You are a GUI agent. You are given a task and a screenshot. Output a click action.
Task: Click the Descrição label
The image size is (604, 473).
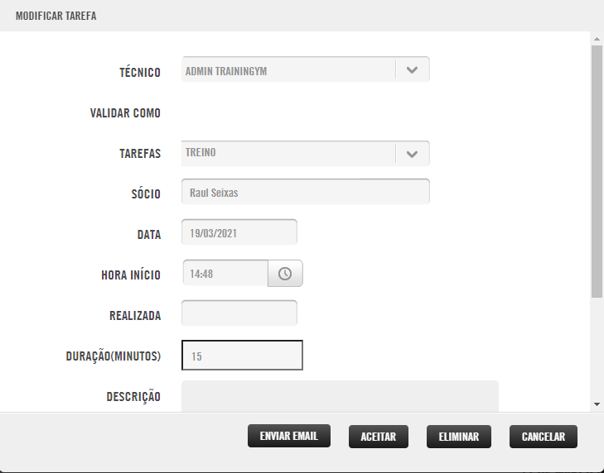[133, 397]
